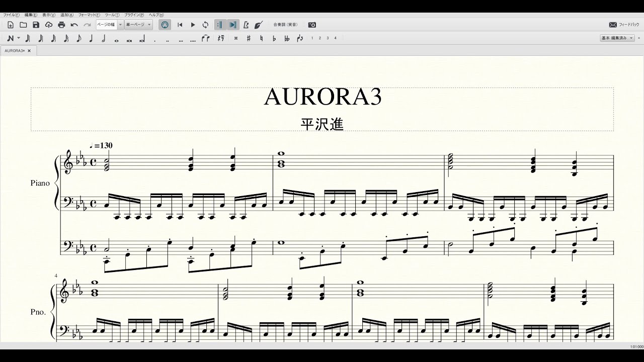Undo the last edit
This screenshot has width=644, height=362.
pos(74,25)
